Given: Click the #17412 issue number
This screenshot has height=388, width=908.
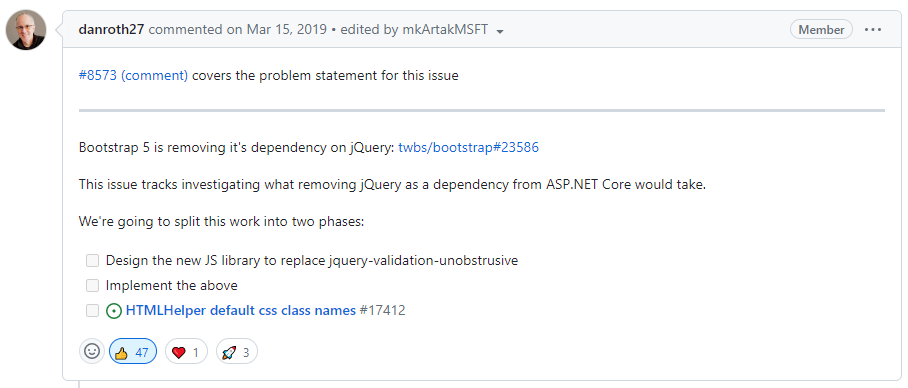Looking at the screenshot, I should (x=382, y=310).
